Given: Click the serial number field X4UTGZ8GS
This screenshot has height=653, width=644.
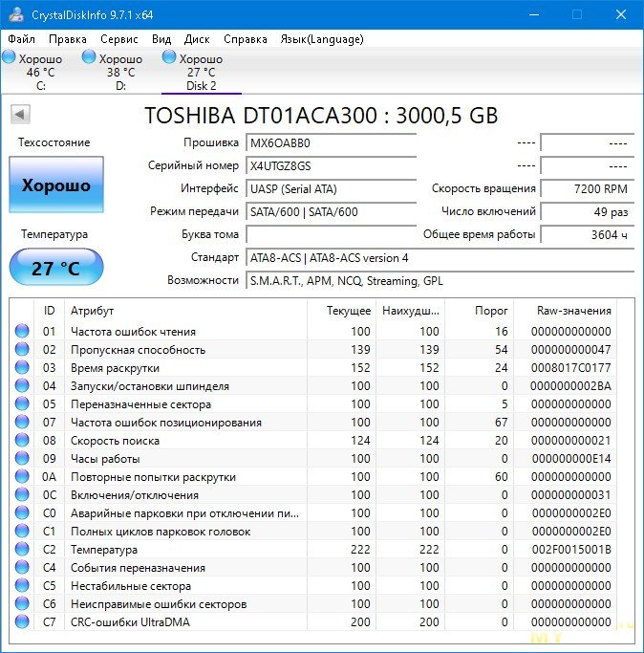Looking at the screenshot, I should pos(331,165).
